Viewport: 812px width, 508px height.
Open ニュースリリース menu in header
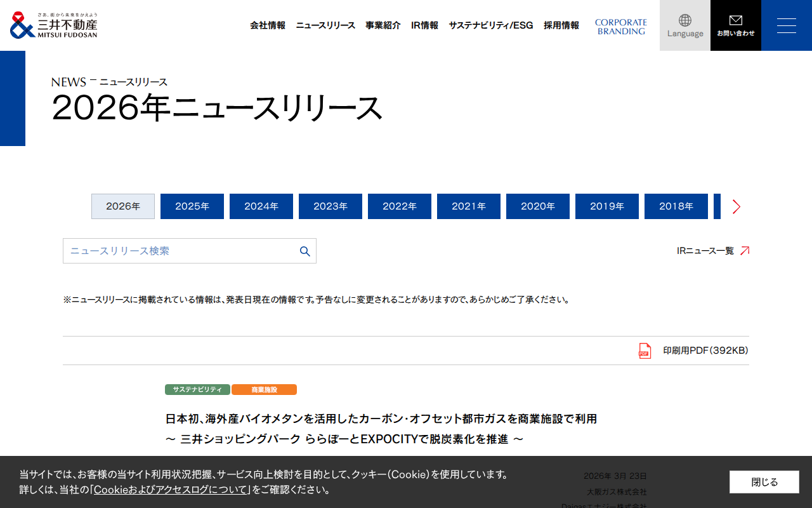[325, 25]
